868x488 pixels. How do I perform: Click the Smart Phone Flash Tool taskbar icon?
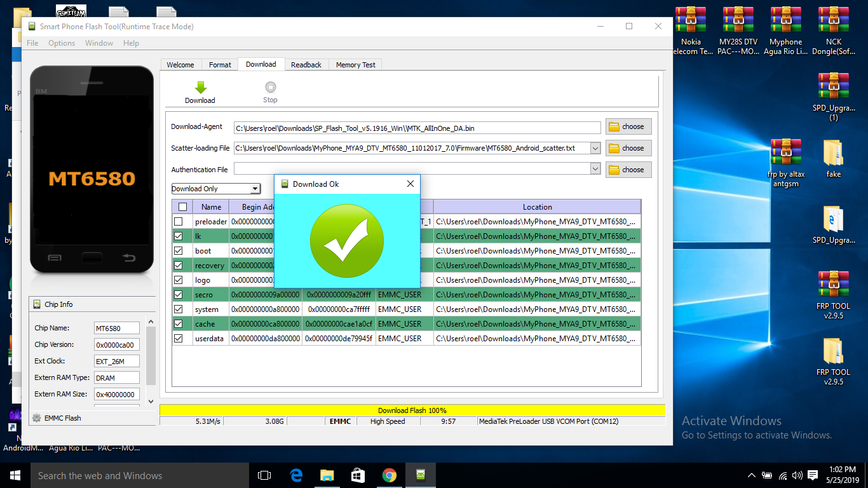click(420, 475)
